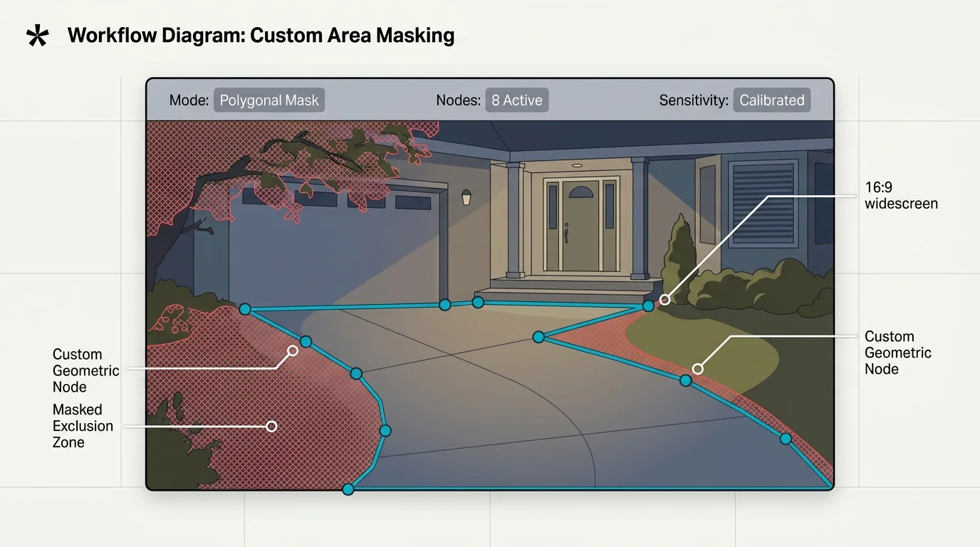Select the polygon corner node at the porch steps' right end
Viewport: 980px width, 547px height.
coord(648,306)
